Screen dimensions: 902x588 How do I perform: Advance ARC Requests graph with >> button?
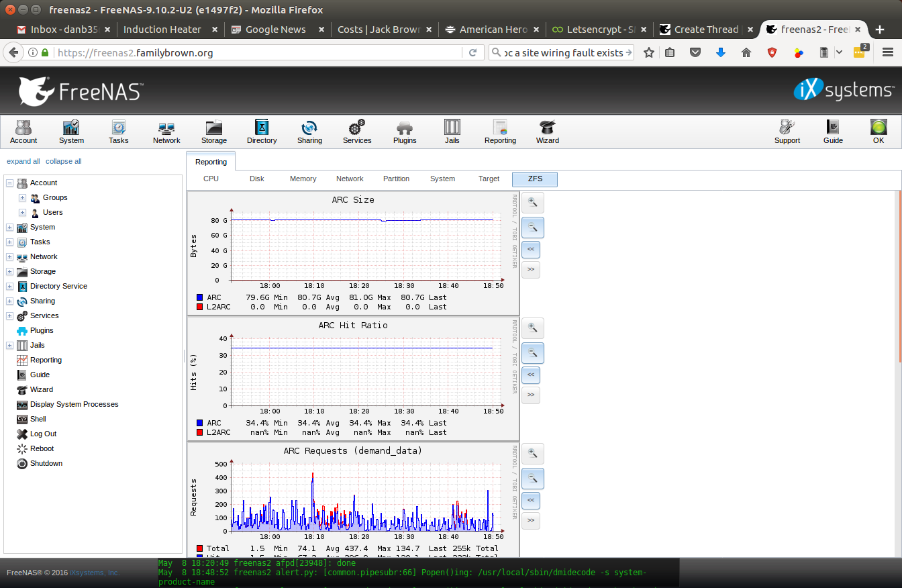click(x=530, y=520)
